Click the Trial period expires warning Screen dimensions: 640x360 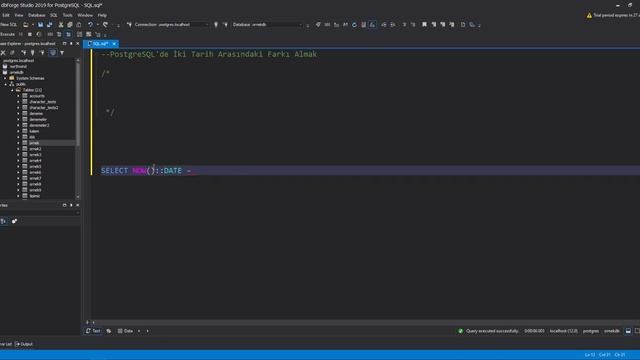tap(613, 15)
